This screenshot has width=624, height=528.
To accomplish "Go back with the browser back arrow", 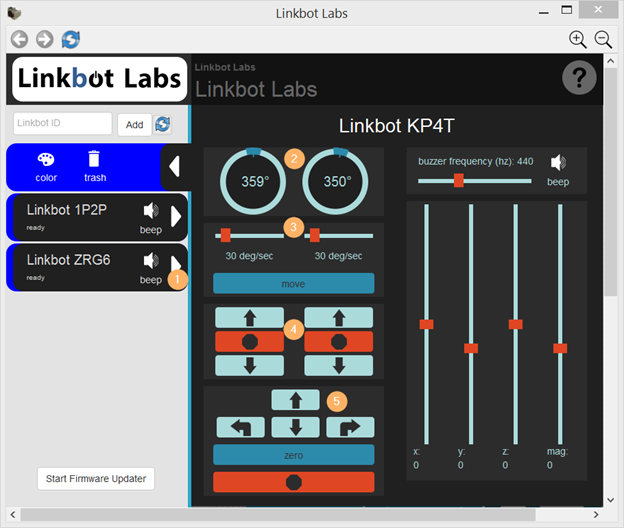I will point(19,39).
